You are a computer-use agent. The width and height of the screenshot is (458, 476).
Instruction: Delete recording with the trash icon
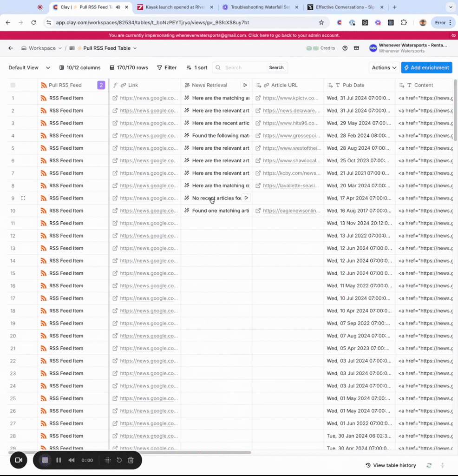pyautogui.click(x=131, y=460)
